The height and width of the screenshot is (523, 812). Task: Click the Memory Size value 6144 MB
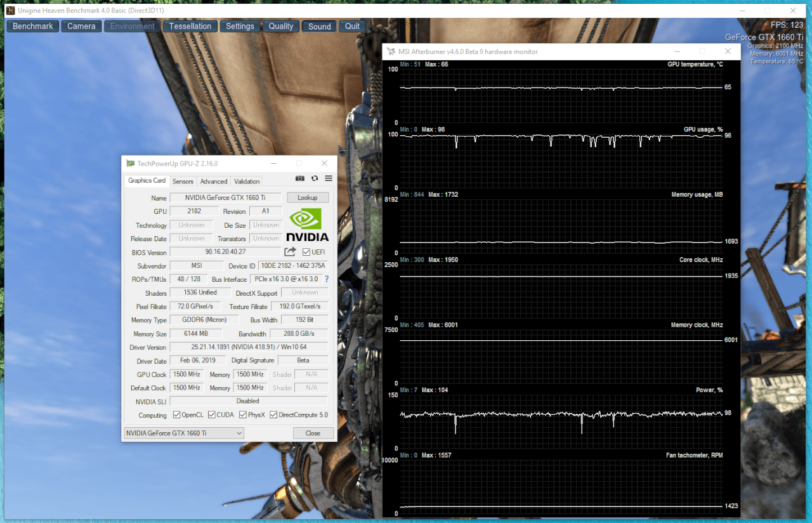point(196,334)
